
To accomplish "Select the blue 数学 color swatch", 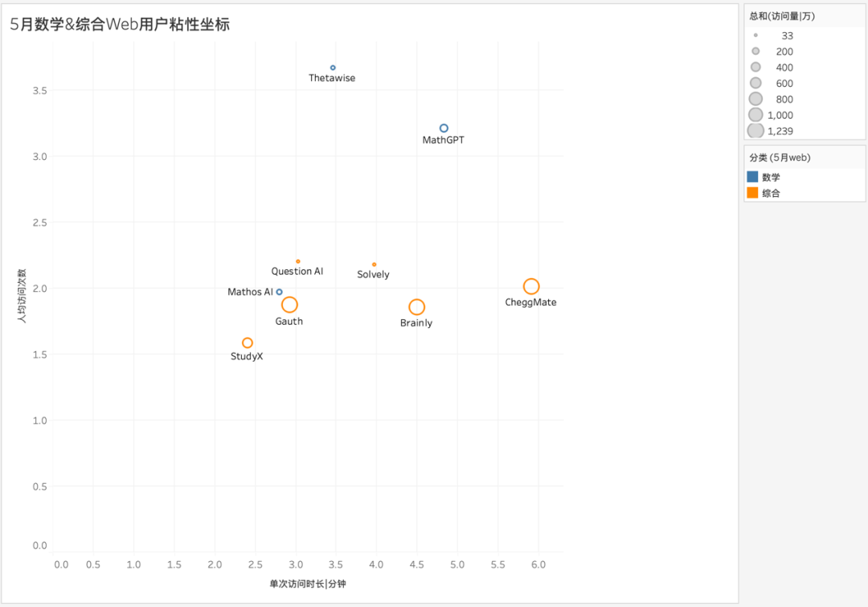I will tap(752, 177).
